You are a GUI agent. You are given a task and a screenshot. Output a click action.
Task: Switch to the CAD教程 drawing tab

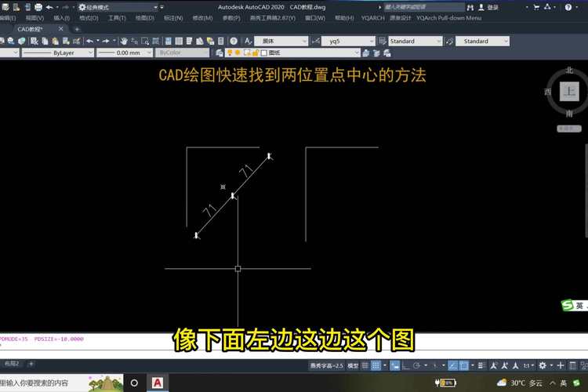[x=30, y=29]
